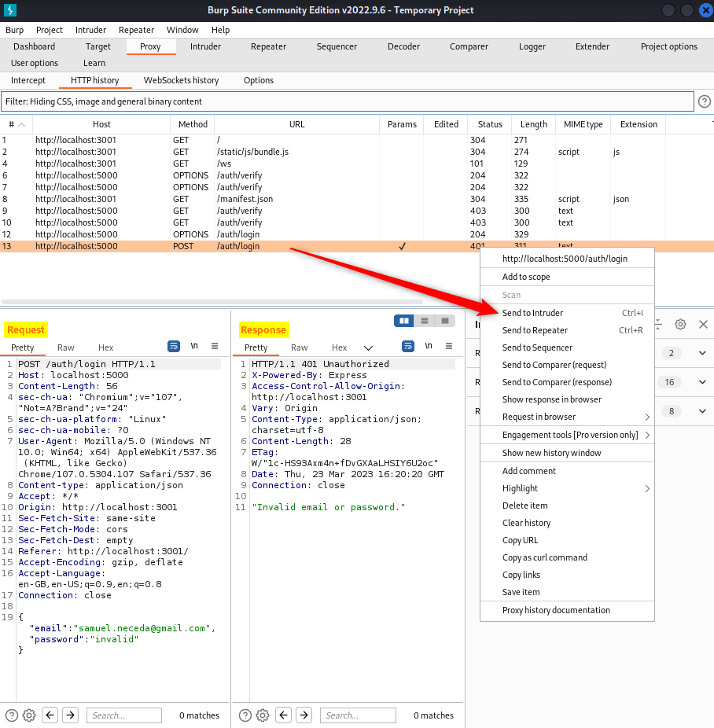The image size is (714, 728).
Task: Close the Inspector panel with X
Action: (703, 324)
